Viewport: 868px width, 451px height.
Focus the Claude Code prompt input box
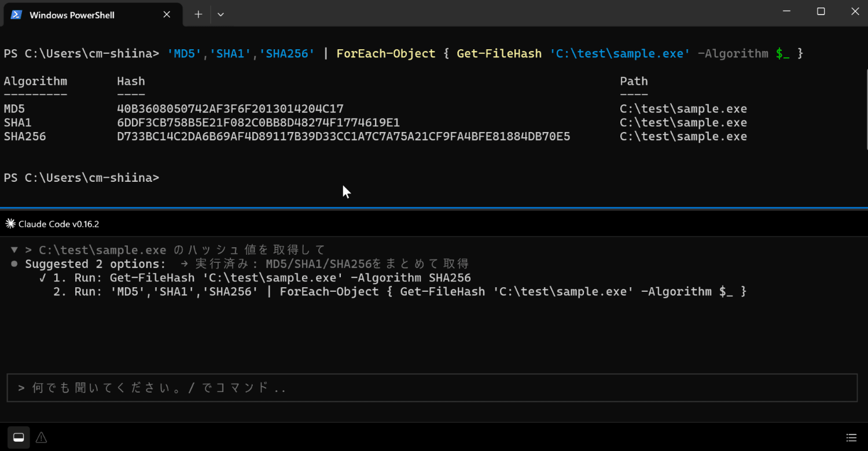coord(432,388)
